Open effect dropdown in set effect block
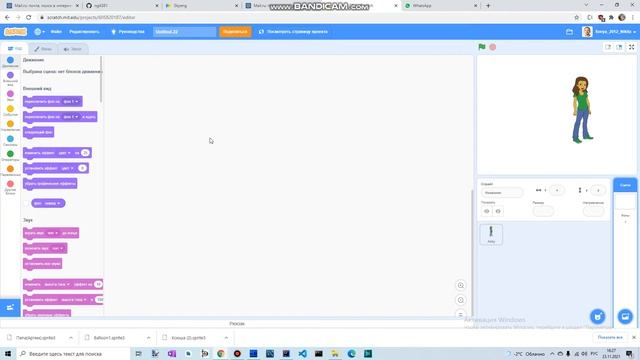640x360 pixels. click(67, 168)
